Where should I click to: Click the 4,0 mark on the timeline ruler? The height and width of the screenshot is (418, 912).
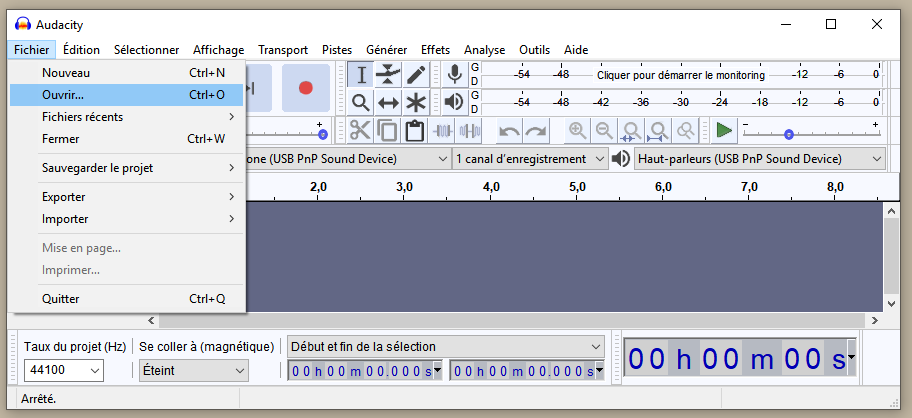pos(491,187)
